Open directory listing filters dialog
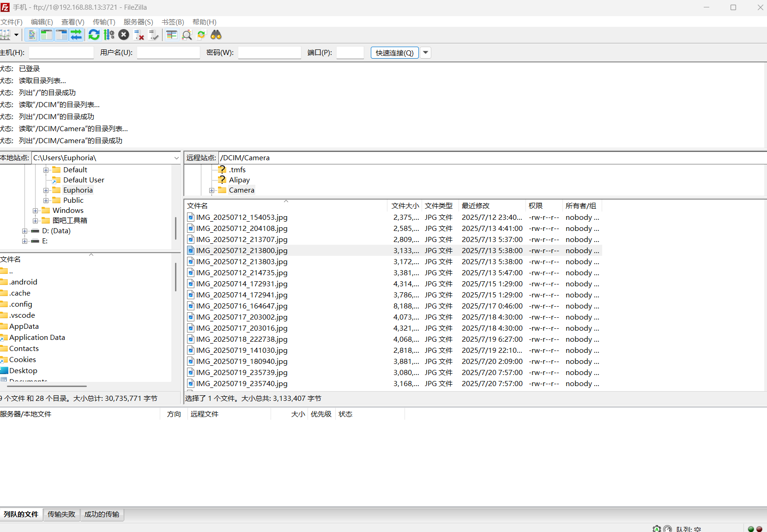767x532 pixels. point(172,35)
